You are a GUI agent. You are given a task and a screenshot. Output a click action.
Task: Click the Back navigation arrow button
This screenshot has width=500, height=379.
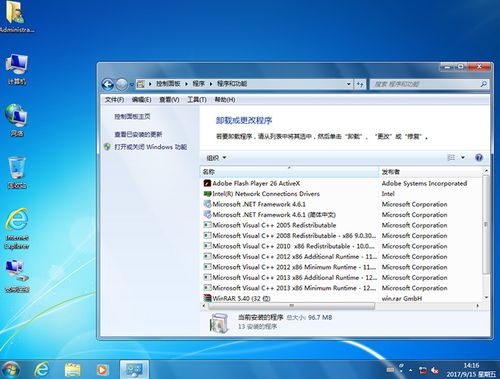(108, 84)
